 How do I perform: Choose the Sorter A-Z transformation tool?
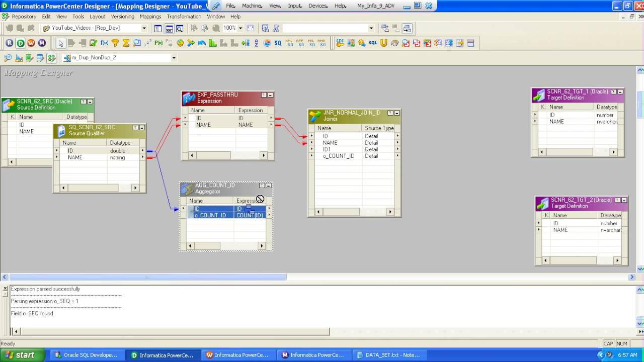pos(256,43)
